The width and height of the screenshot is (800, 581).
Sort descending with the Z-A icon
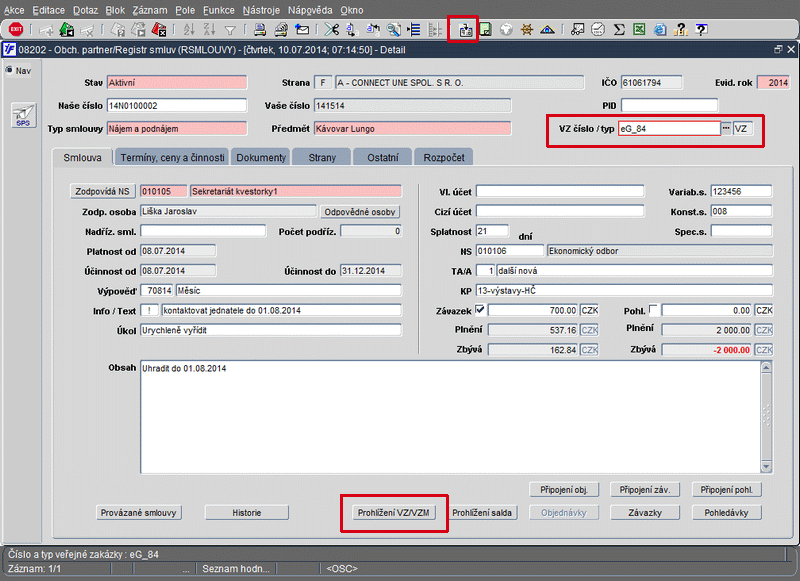210,30
